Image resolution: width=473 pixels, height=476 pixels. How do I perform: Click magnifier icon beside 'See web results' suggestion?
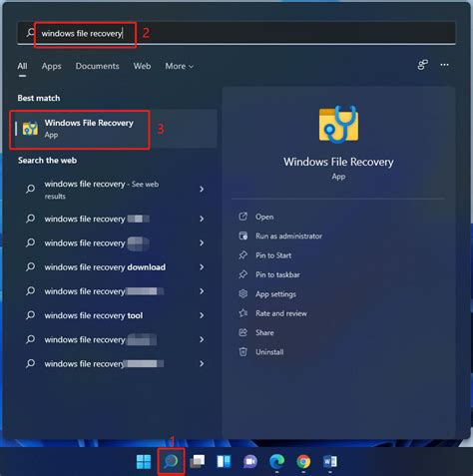pos(31,189)
